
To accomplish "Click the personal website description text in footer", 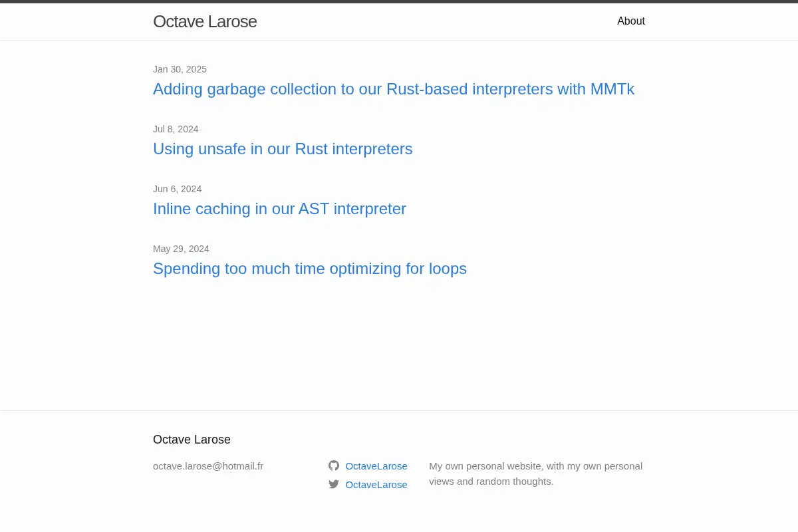I will 535,473.
